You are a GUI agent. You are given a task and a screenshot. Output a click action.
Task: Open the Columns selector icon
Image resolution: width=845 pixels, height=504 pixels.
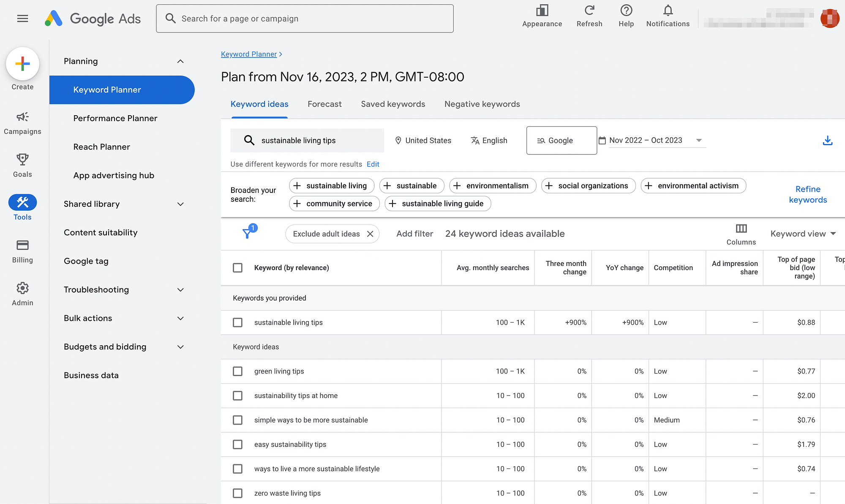point(741,229)
